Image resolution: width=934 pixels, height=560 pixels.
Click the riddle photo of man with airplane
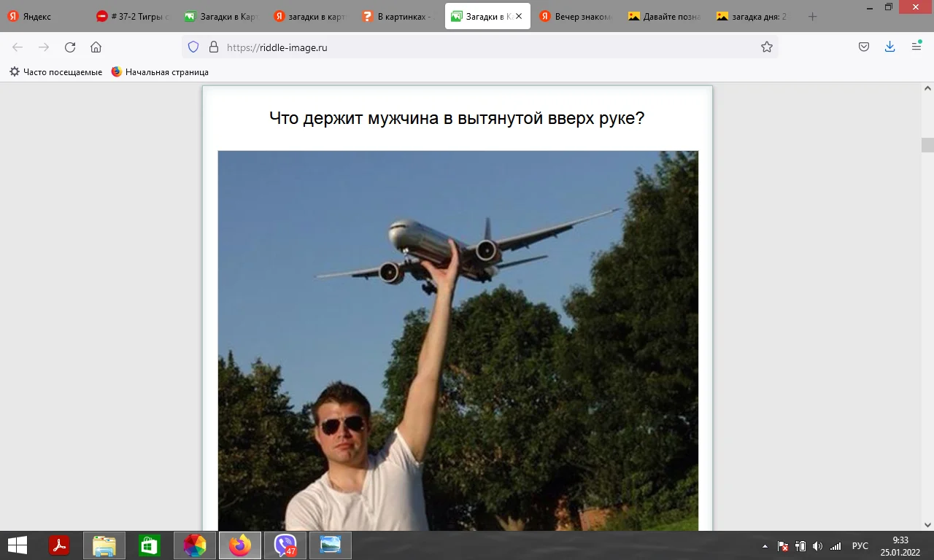pyautogui.click(x=458, y=341)
